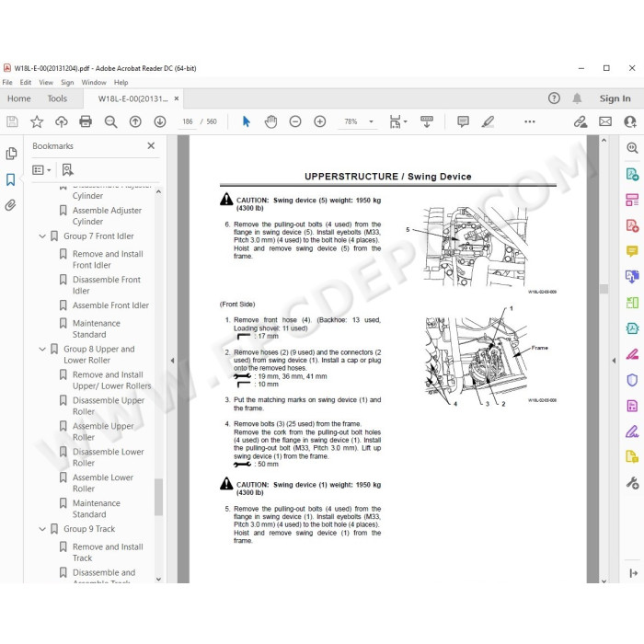Open the Attachments paperclip panel
This screenshot has width=644, height=644.
(x=10, y=205)
